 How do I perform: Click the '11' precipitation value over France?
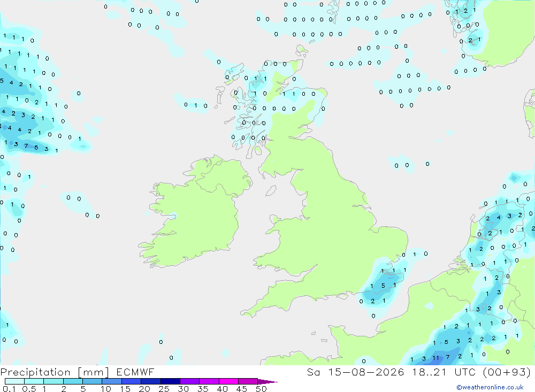pyautogui.click(x=435, y=358)
